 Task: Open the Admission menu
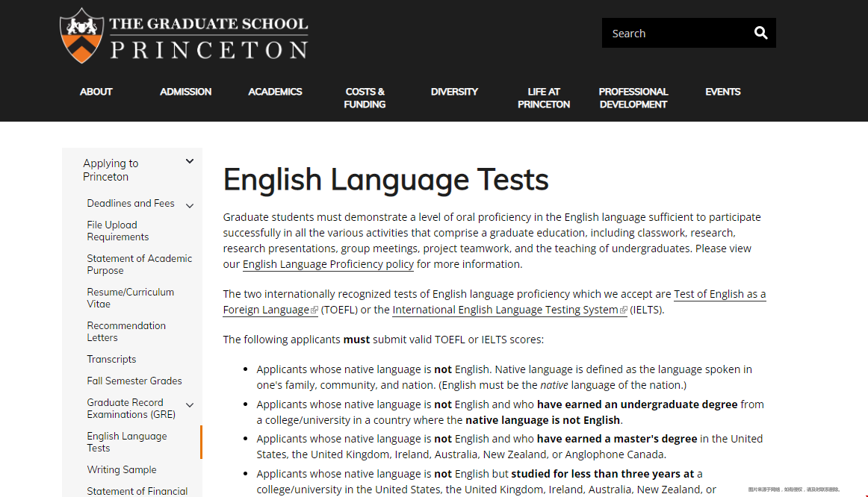(x=185, y=92)
